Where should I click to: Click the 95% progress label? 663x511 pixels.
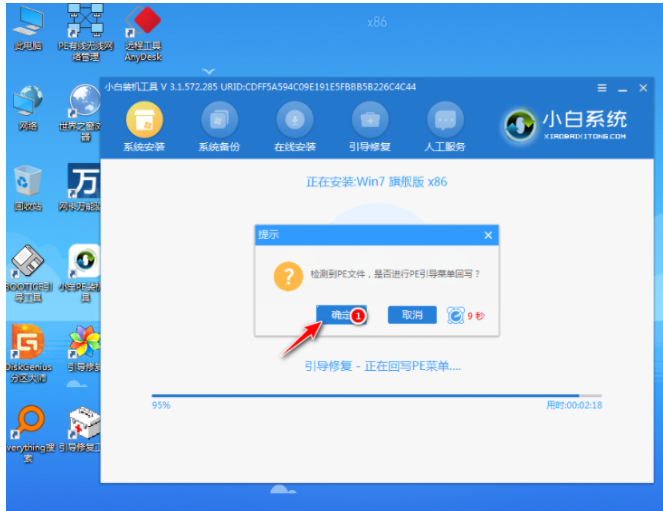(161, 405)
